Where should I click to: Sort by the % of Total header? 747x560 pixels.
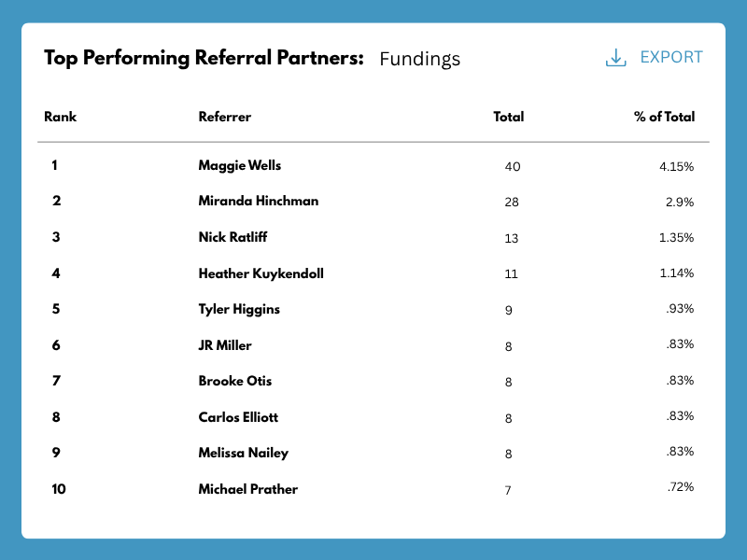point(664,117)
